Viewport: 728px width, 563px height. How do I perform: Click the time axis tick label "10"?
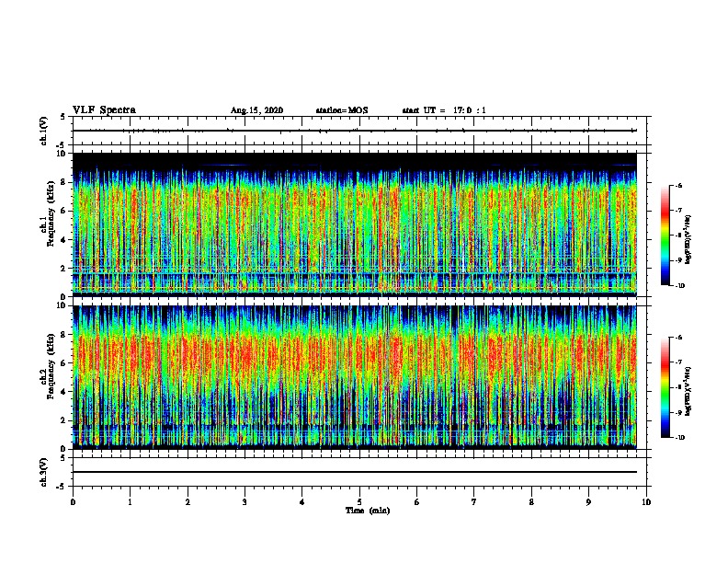(646, 502)
